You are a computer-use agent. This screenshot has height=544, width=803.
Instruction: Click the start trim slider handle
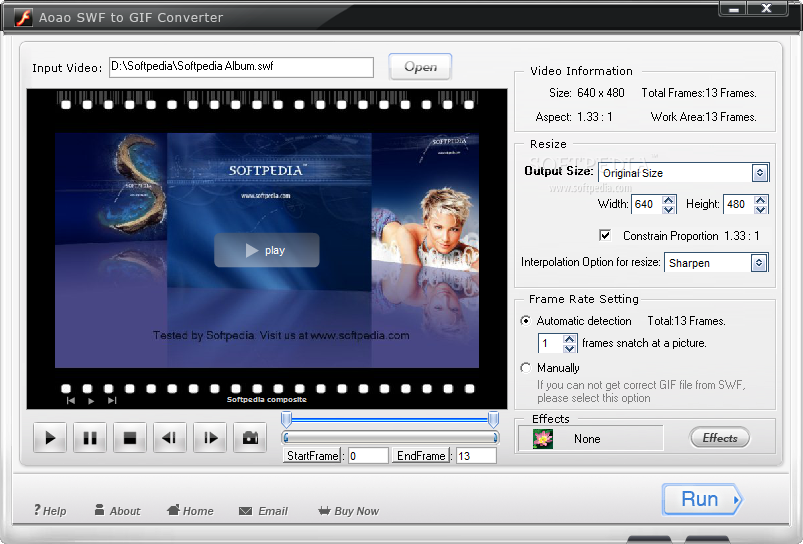[286, 420]
